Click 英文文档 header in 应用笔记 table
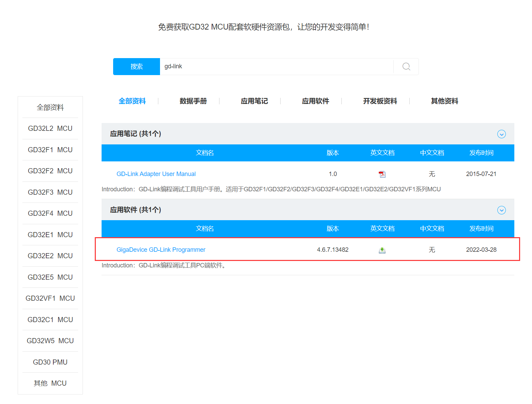The image size is (532, 404). click(x=383, y=153)
